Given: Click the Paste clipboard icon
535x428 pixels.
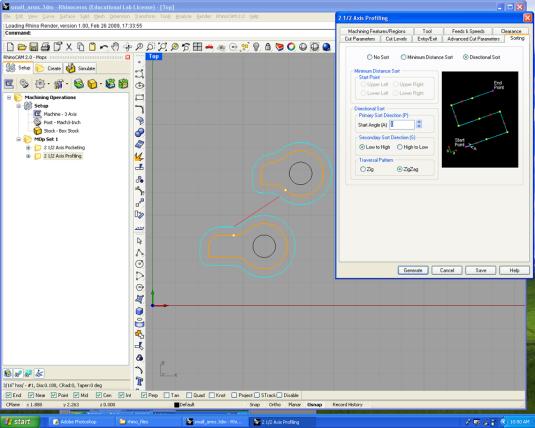Looking at the screenshot, I should point(92,46).
